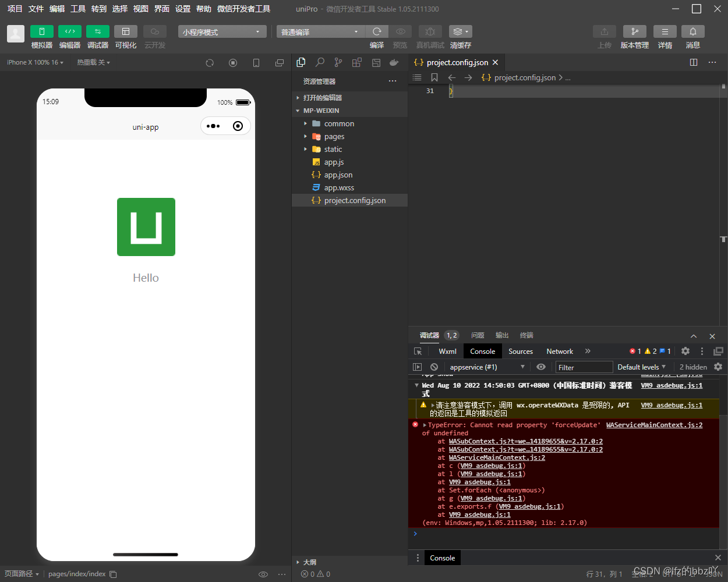Image resolution: width=728 pixels, height=582 pixels.
Task: Toggle the console live expression eye icon
Action: click(541, 367)
